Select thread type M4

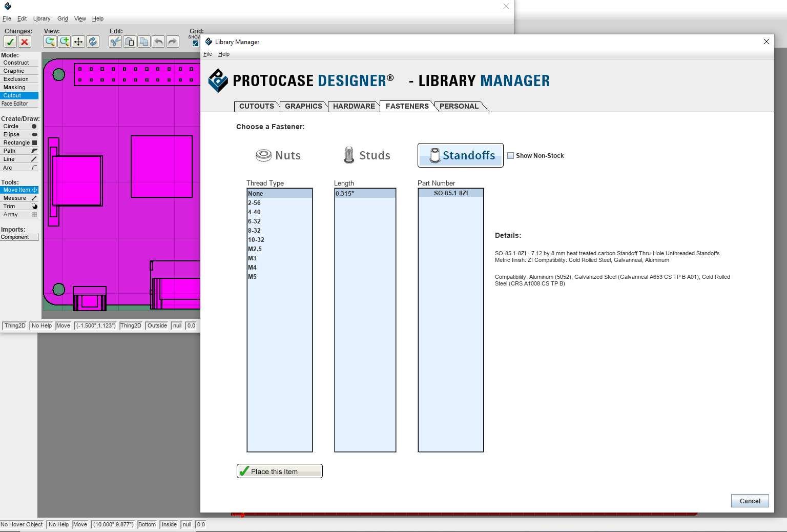(280, 268)
